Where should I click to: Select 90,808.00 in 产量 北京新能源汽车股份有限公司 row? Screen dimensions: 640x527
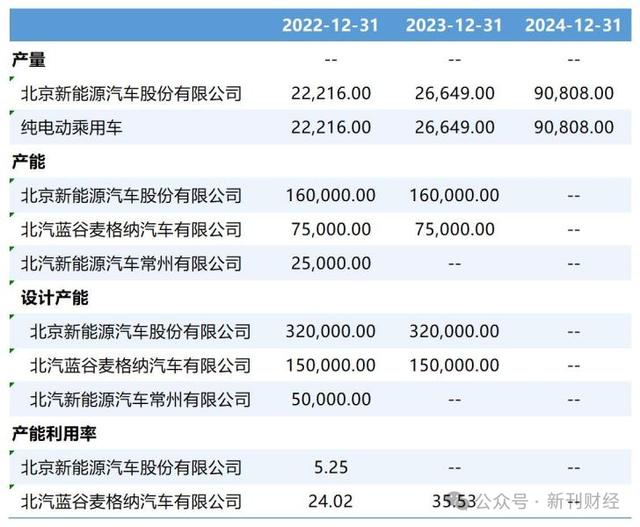click(x=574, y=93)
